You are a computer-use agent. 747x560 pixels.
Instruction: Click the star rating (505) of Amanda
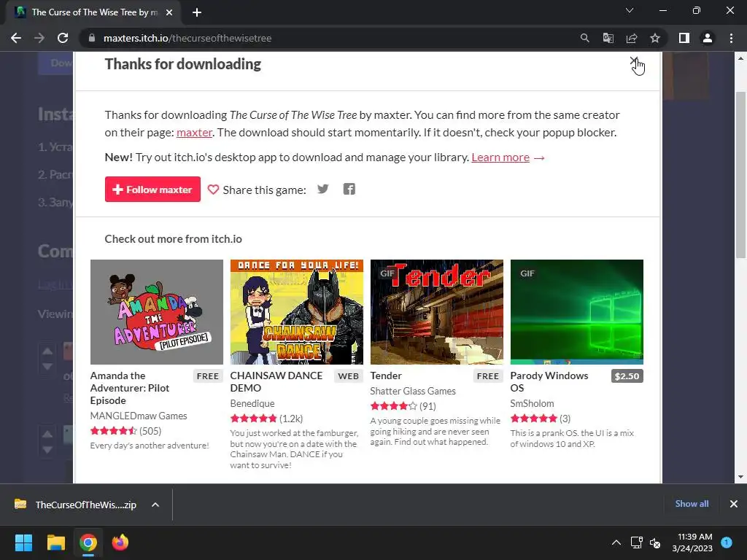click(x=125, y=431)
